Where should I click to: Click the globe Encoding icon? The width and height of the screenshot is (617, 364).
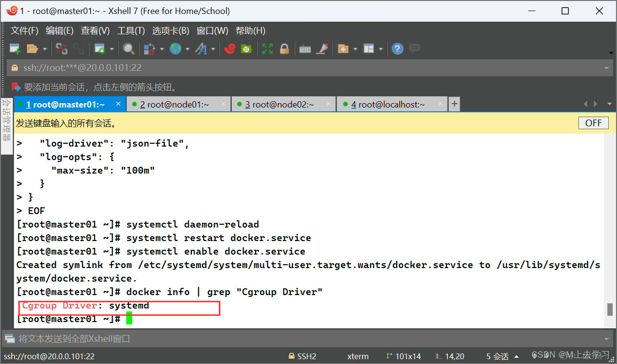(175, 49)
